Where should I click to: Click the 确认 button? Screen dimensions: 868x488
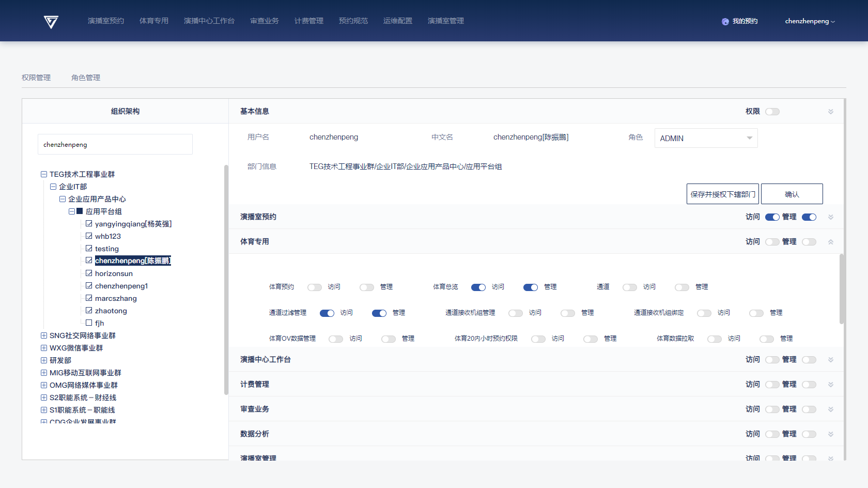pyautogui.click(x=792, y=194)
